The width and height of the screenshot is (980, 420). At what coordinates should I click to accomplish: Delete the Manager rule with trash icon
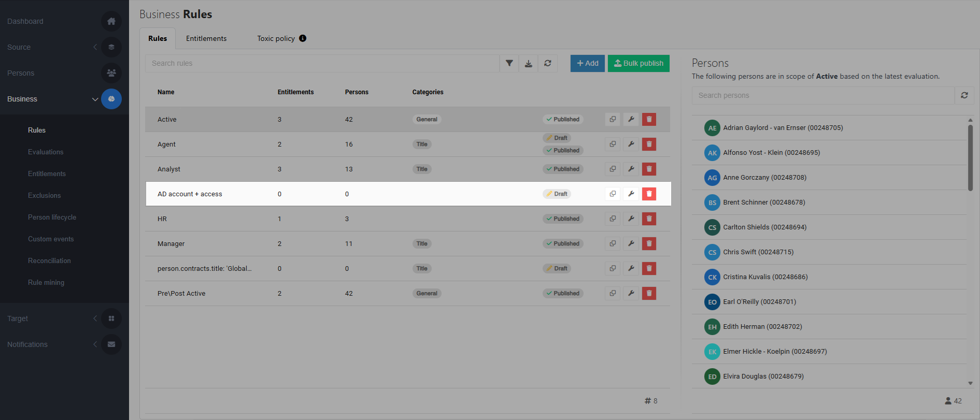tap(649, 243)
